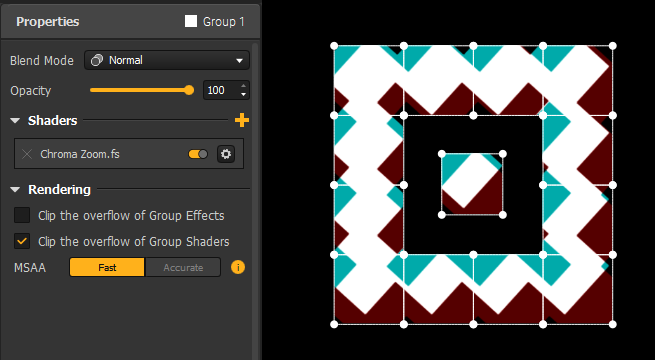The width and height of the screenshot is (655, 360).
Task: Select Accurate MSAA mode
Action: [183, 267]
